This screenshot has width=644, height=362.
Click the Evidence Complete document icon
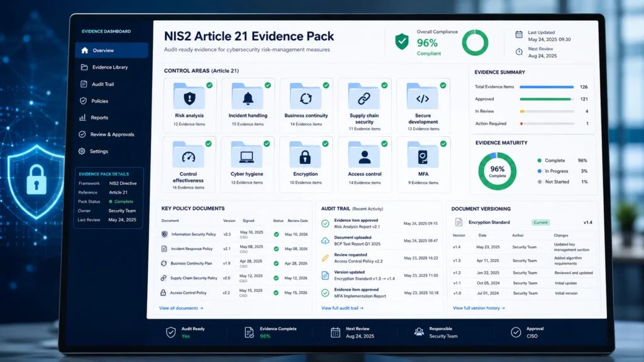pos(249,332)
